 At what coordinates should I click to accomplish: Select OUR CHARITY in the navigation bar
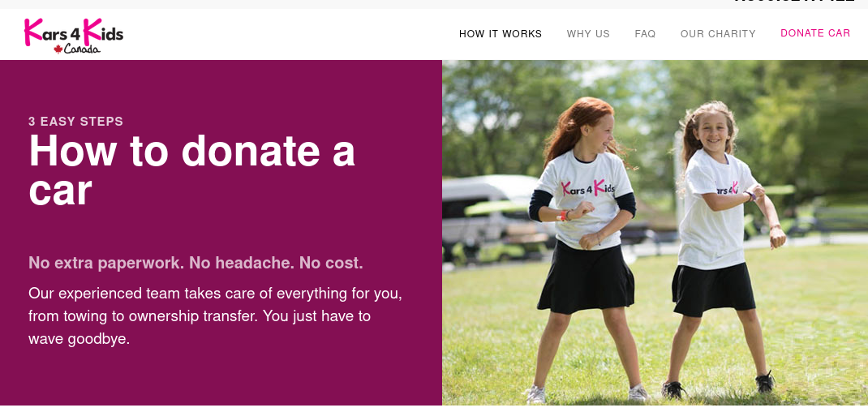(718, 34)
